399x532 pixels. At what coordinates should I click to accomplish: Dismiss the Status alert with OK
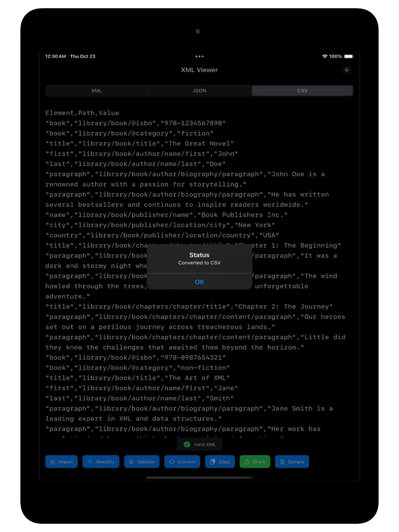tap(199, 282)
